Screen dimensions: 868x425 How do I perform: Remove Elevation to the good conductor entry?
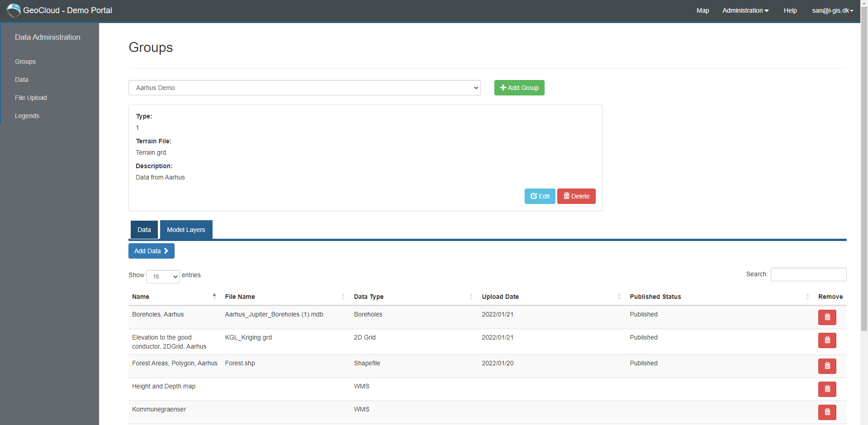(x=827, y=340)
